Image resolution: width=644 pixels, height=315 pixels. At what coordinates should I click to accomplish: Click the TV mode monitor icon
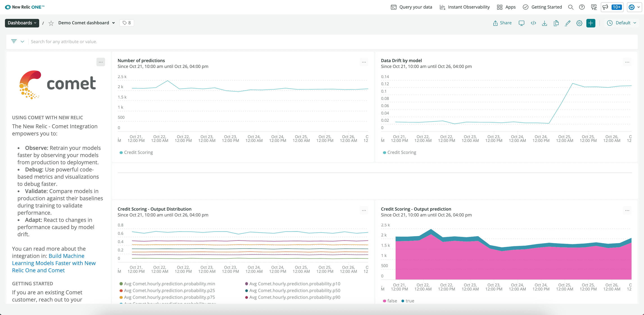coord(521,23)
